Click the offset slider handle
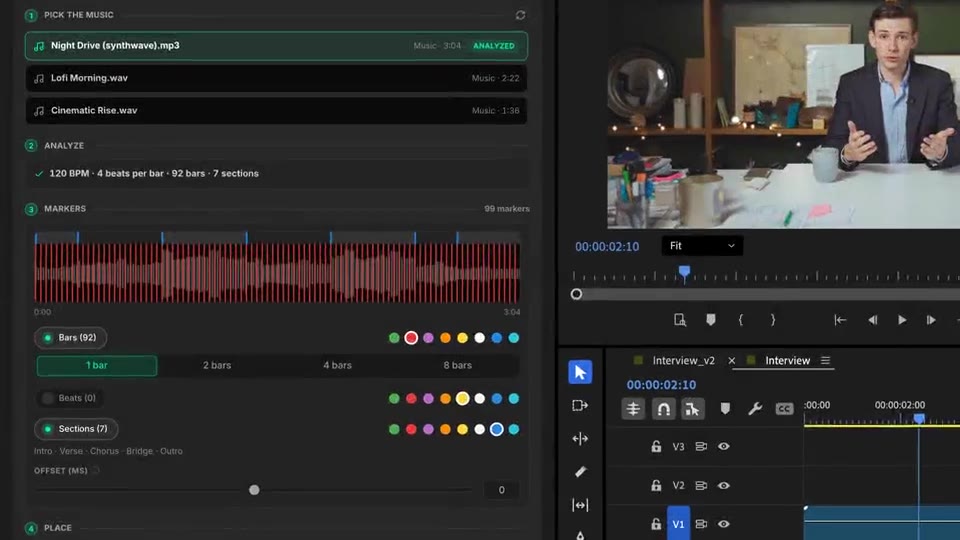This screenshot has height=540, width=960. 254,490
